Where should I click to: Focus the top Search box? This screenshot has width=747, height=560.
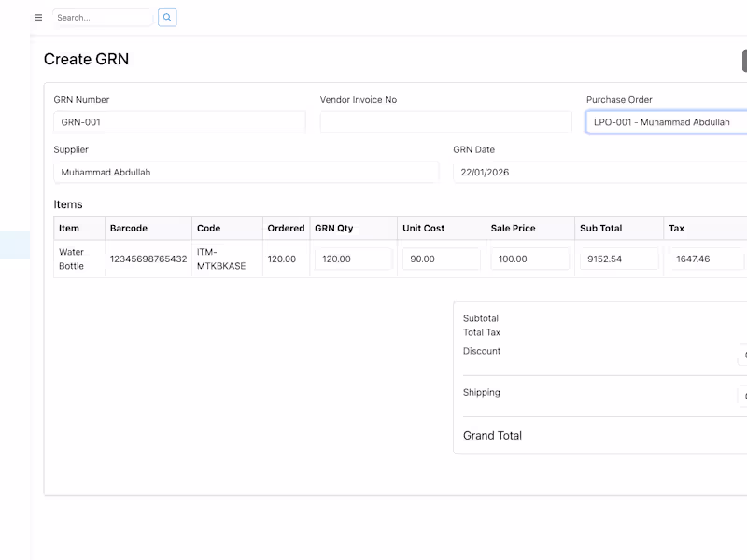[102, 18]
